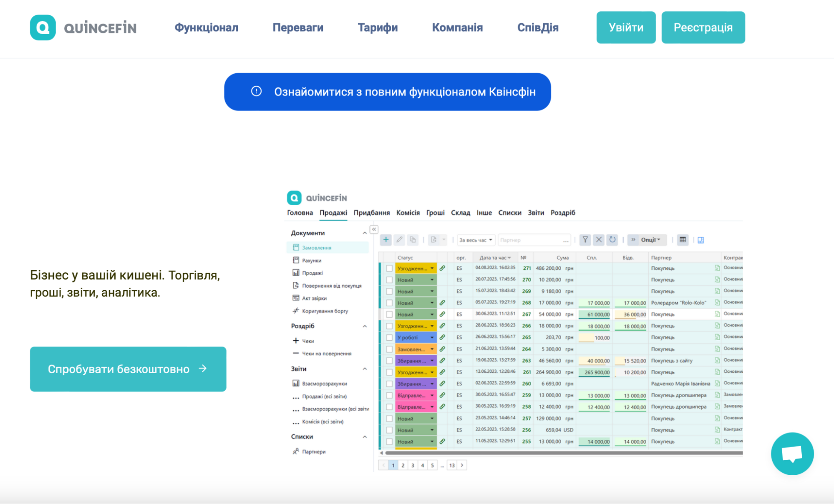Open the Функціонал navigation link

207,28
